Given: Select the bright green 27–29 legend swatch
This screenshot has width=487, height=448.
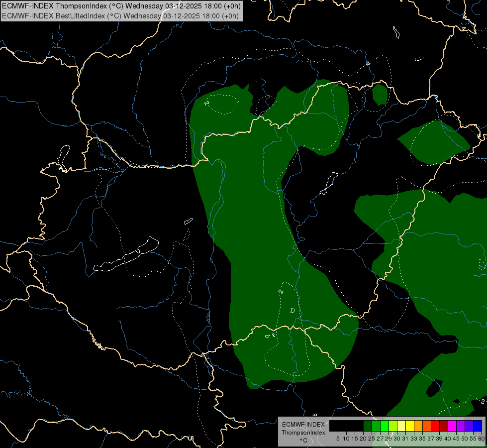Looking at the screenshot, I should 385,426.
